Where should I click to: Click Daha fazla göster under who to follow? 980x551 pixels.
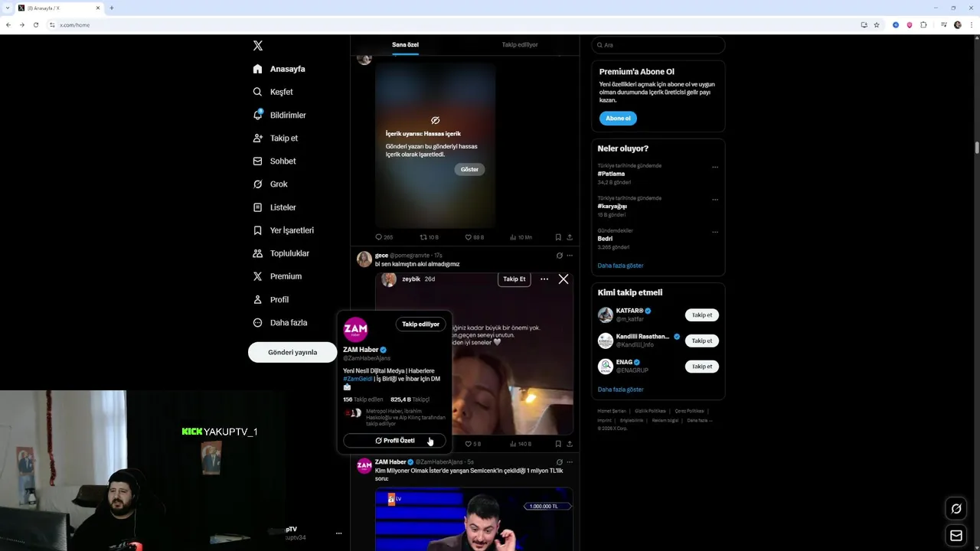click(620, 390)
